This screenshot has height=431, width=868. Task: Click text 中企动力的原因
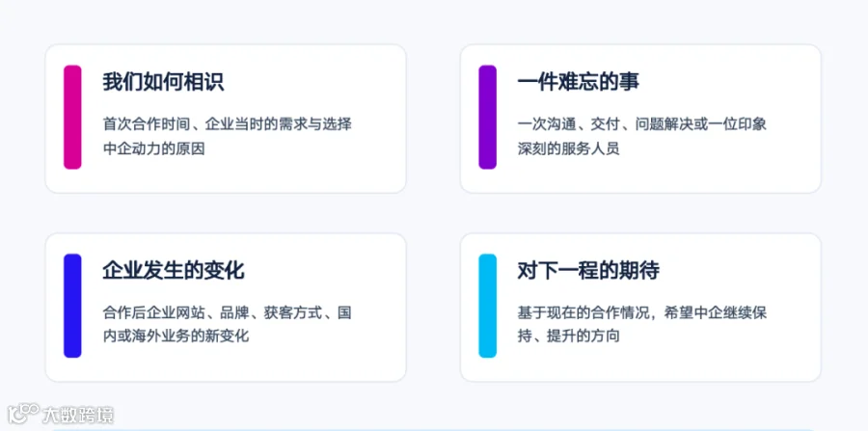click(x=154, y=148)
